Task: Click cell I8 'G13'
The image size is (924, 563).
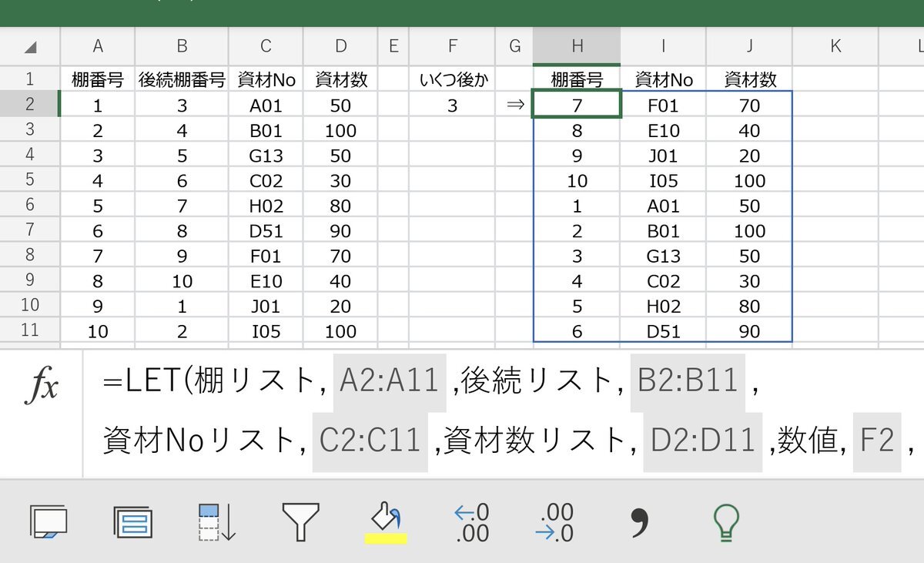Action: tap(664, 254)
